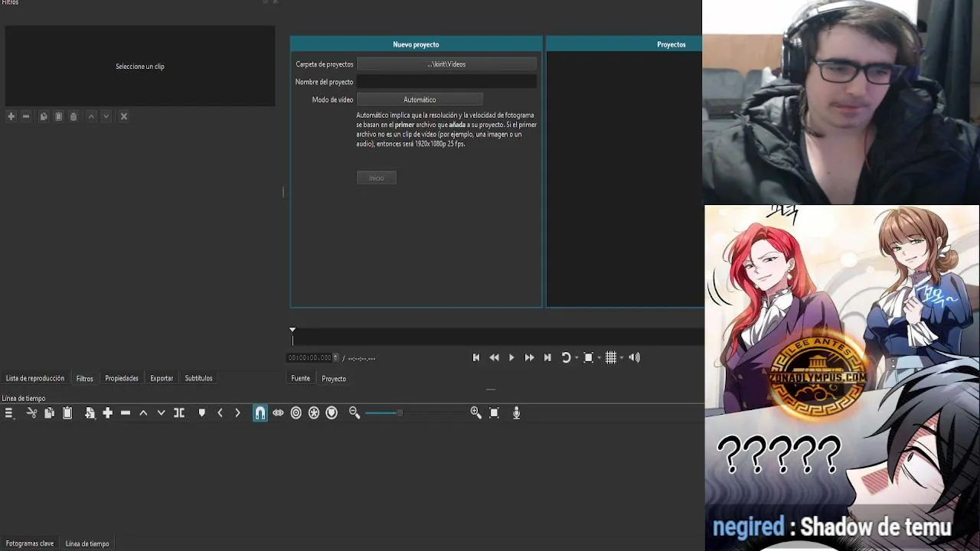980x551 pixels.
Task: Click the Split at playhead icon
Action: tap(179, 413)
